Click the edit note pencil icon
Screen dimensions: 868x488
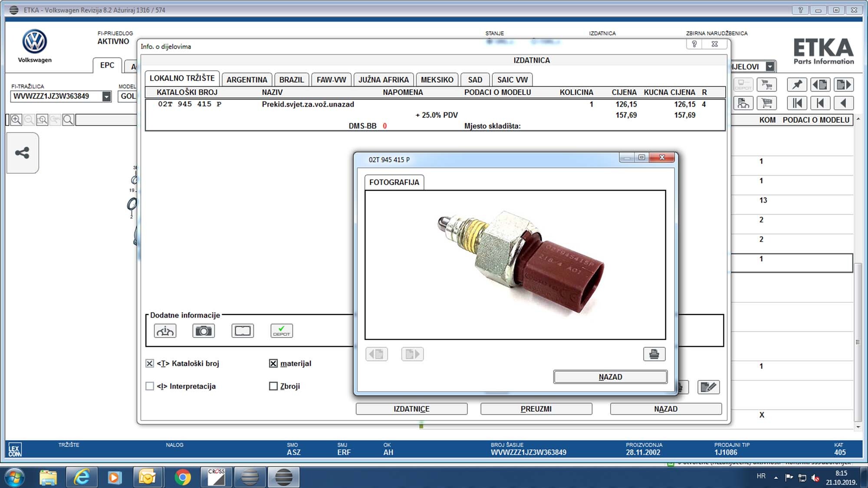(x=708, y=387)
